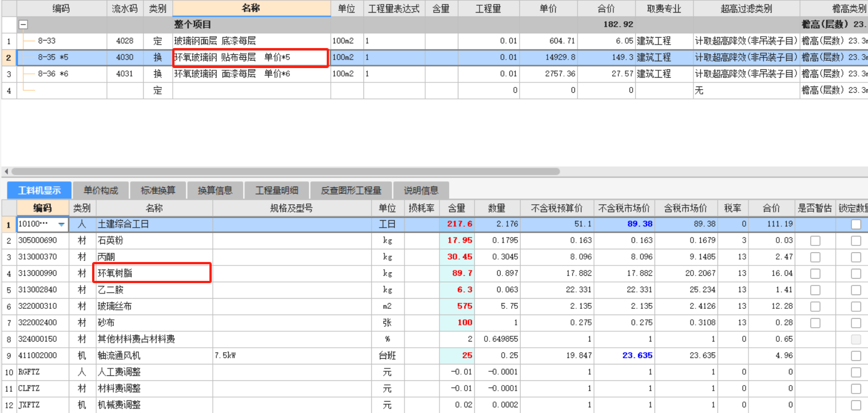The width and height of the screenshot is (868, 413).
Task: Click the 税率 column header
Action: click(x=732, y=208)
